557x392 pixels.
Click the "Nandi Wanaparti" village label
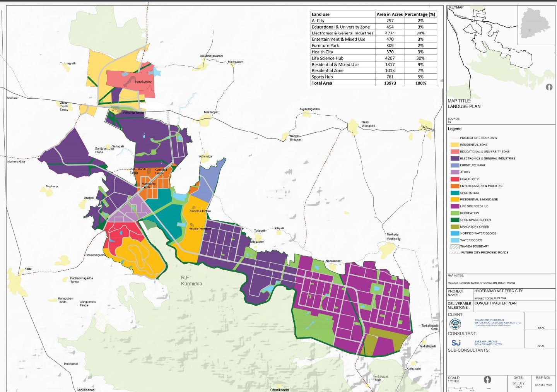pos(368,124)
